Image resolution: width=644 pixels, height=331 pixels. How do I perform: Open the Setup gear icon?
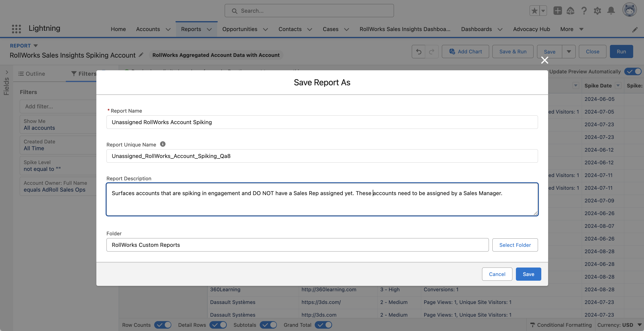tap(597, 11)
